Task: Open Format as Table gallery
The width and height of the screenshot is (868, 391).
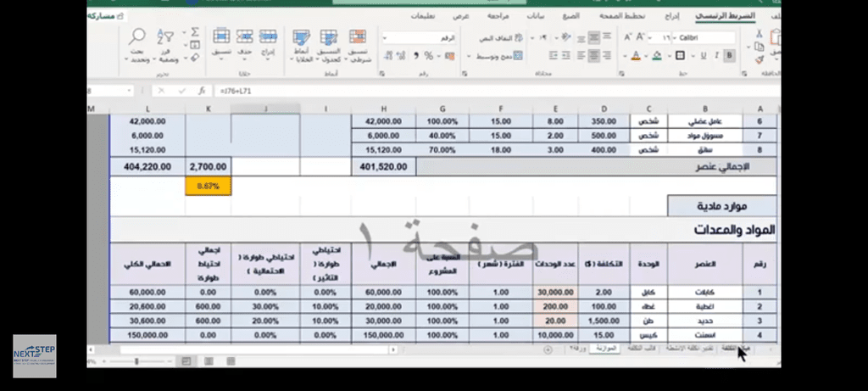Action: coord(328,46)
